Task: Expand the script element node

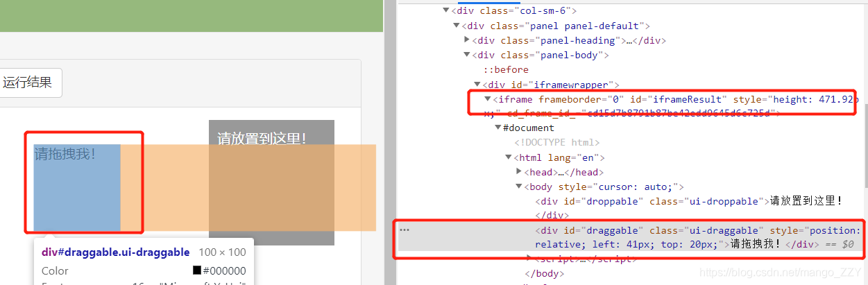Action: 529,259
